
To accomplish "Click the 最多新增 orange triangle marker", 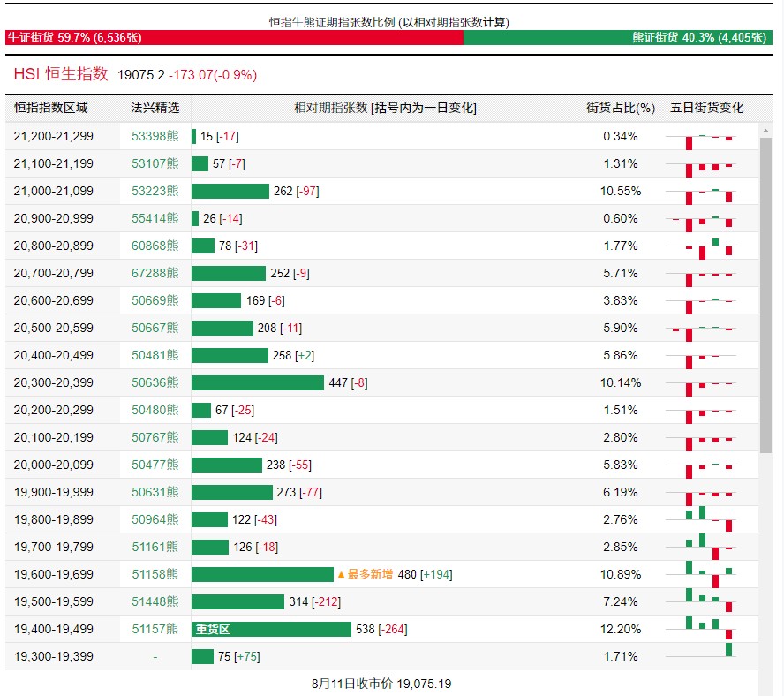I will click(341, 574).
